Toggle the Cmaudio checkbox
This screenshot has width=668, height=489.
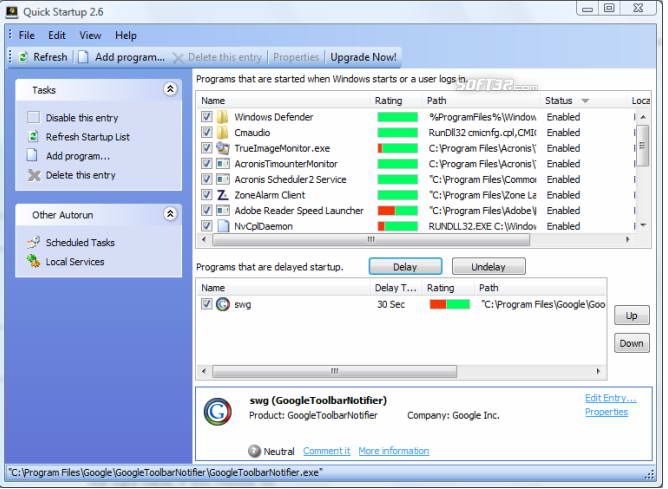[x=207, y=132]
